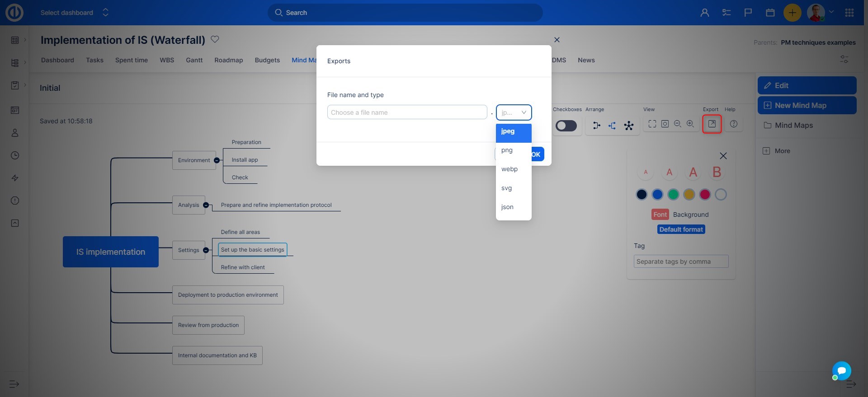
Task: Open the chat bubble widget
Action: coord(841,371)
